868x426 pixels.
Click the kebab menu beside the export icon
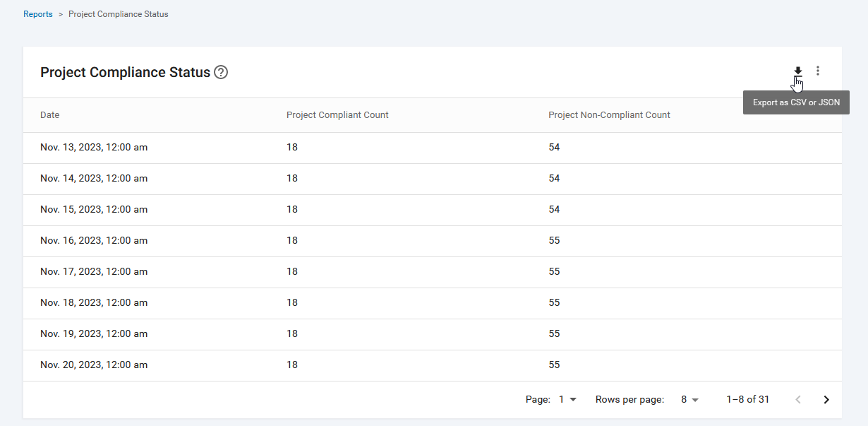[x=818, y=71]
